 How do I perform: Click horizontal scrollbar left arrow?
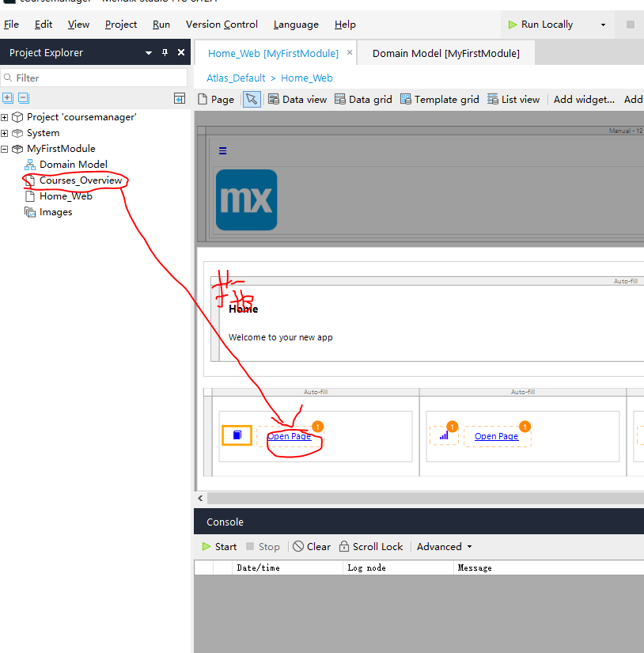point(201,499)
